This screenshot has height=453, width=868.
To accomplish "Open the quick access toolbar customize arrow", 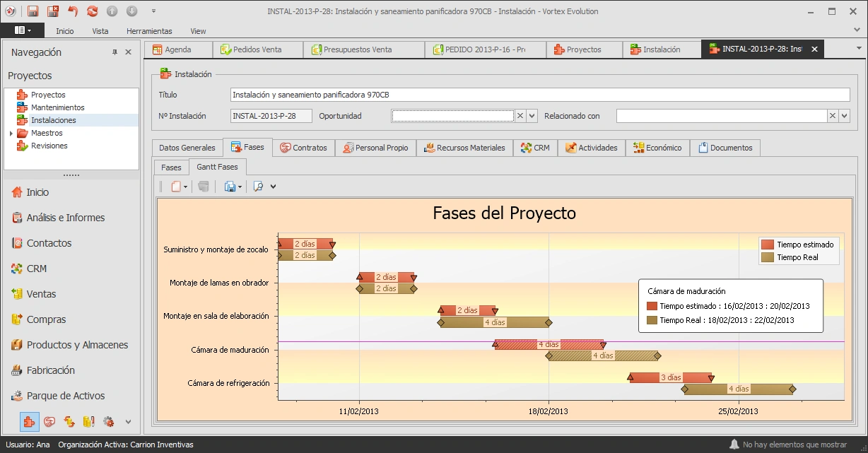I will pyautogui.click(x=154, y=11).
